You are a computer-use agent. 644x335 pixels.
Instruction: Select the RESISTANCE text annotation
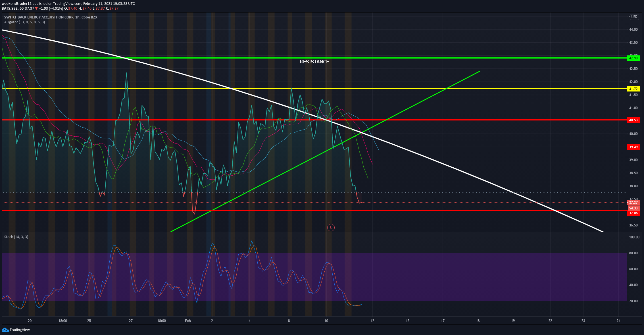tap(314, 62)
